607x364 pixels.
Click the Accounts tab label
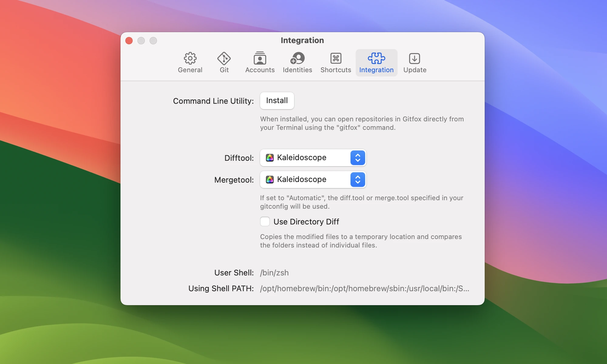click(260, 70)
